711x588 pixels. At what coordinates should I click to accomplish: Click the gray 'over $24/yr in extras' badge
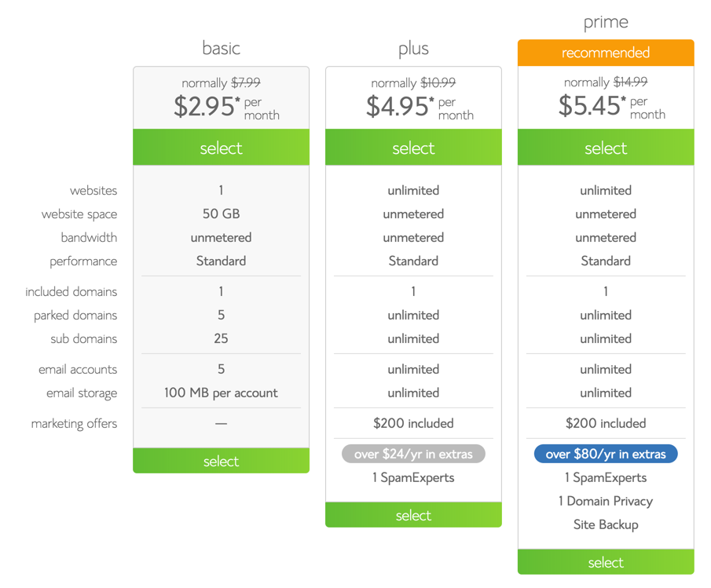(x=413, y=454)
